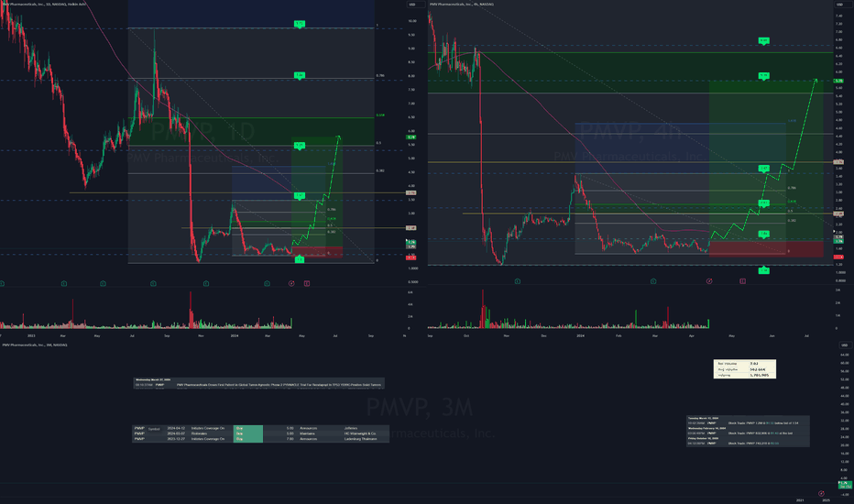This screenshot has height=504, width=854.
Task: Select the HC Wainwright & Co rating row
Action: [260, 433]
